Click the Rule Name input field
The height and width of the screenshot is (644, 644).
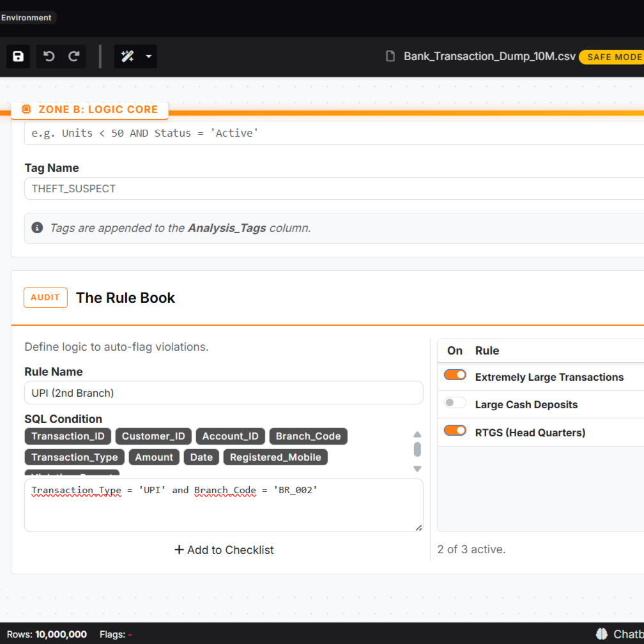224,393
